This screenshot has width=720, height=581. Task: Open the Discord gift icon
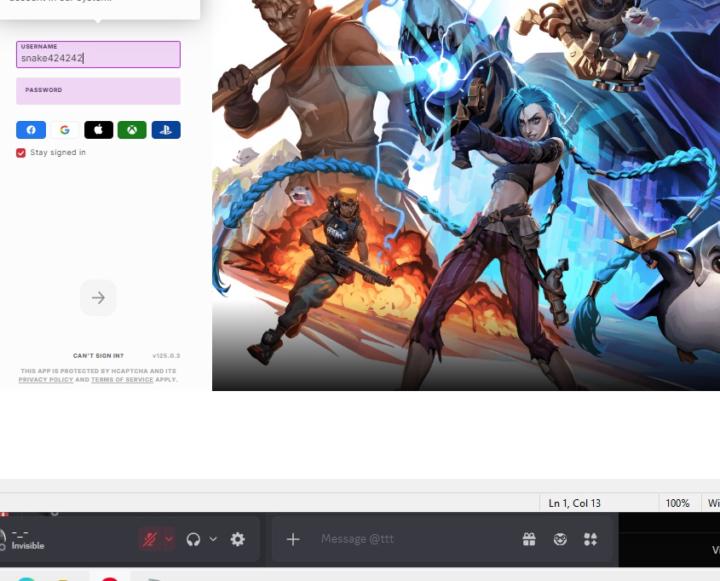coord(529,539)
